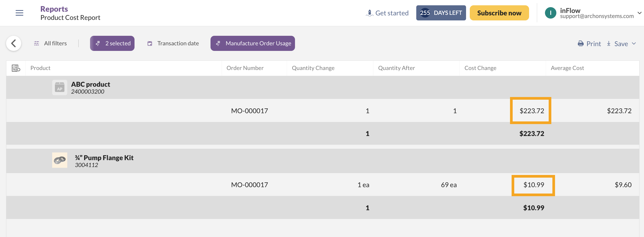Open the 2 selected filter dropdown
Screen dimensions: 644x237
click(112, 43)
